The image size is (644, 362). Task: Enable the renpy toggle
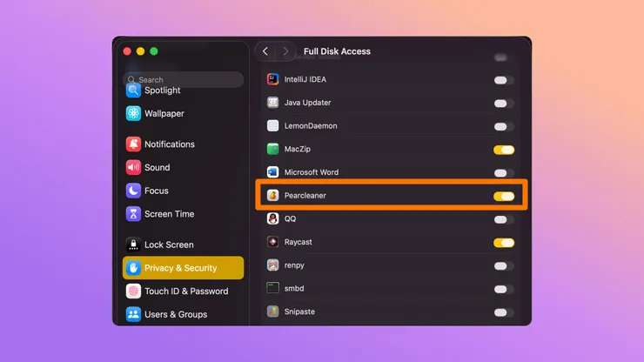504,266
